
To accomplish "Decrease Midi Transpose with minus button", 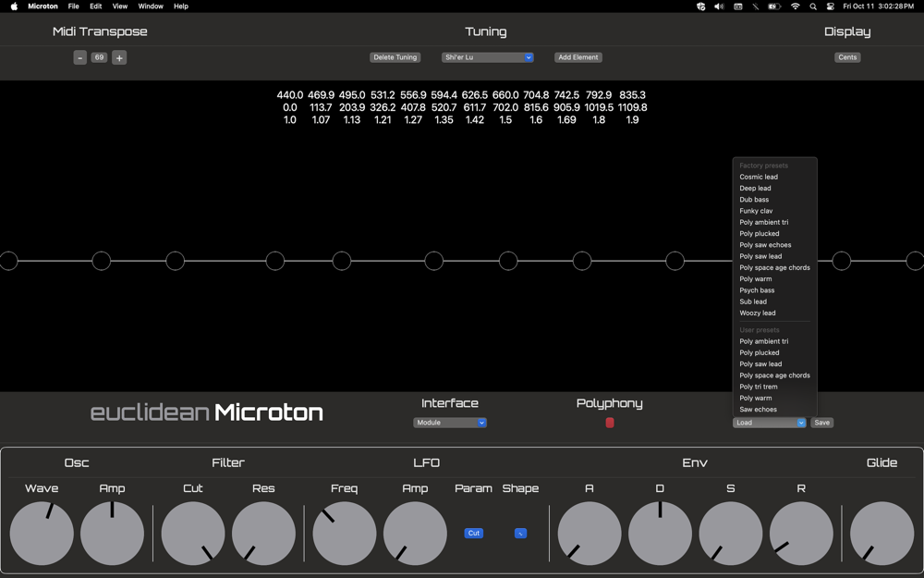I will coord(80,57).
